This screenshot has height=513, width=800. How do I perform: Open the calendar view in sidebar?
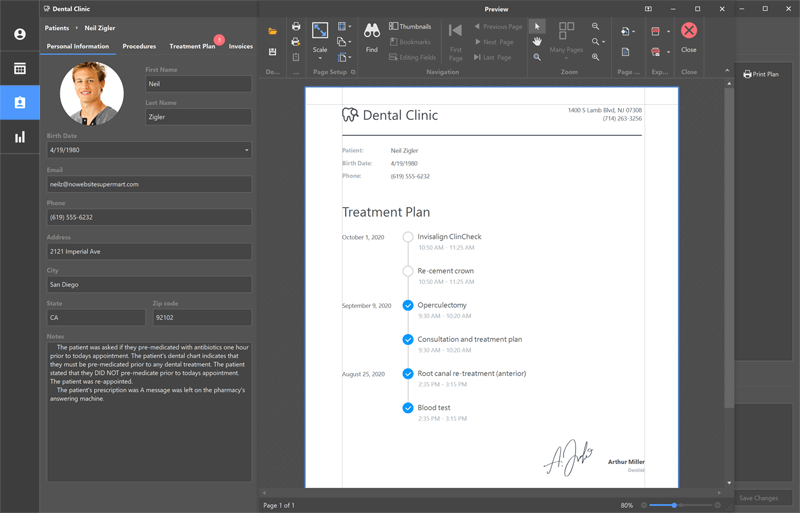19,69
